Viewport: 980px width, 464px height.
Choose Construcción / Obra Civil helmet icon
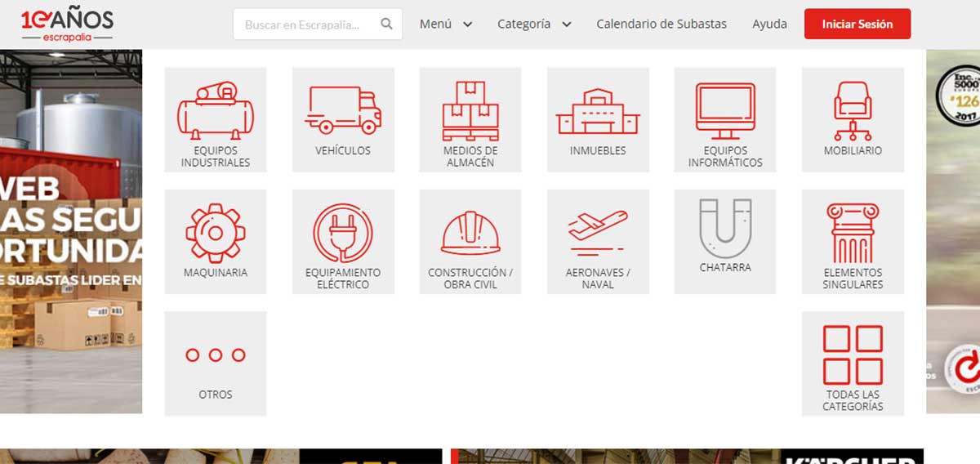[470, 233]
